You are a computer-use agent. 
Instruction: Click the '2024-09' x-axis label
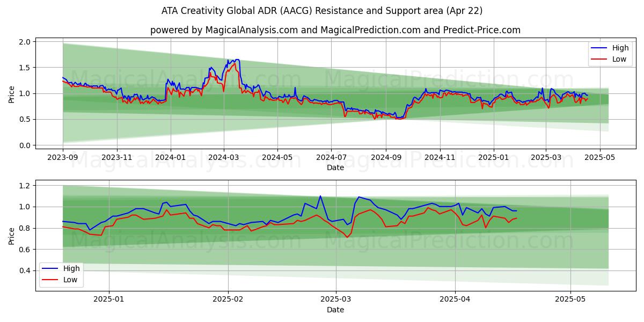click(x=386, y=157)
